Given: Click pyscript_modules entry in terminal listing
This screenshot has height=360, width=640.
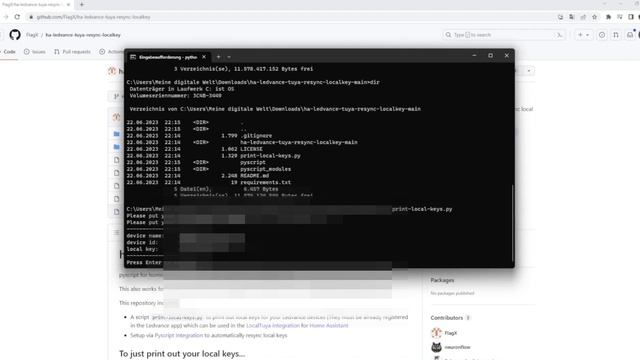Looking at the screenshot, I should pyautogui.click(x=266, y=169).
